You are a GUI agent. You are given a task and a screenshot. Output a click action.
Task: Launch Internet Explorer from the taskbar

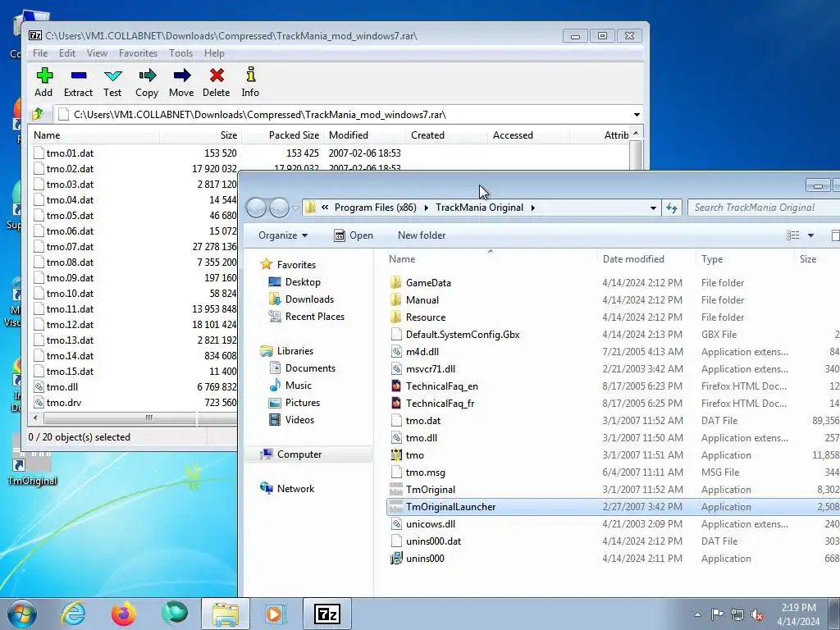point(73,614)
